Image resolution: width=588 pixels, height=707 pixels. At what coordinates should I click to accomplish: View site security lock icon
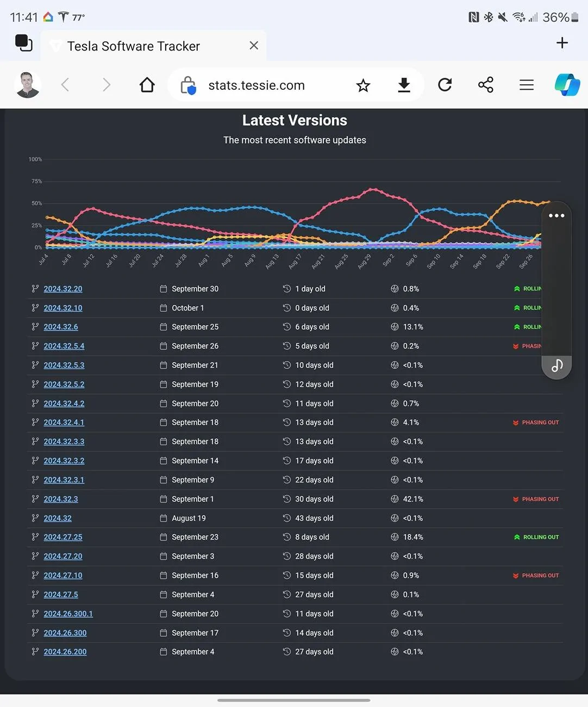tap(188, 85)
